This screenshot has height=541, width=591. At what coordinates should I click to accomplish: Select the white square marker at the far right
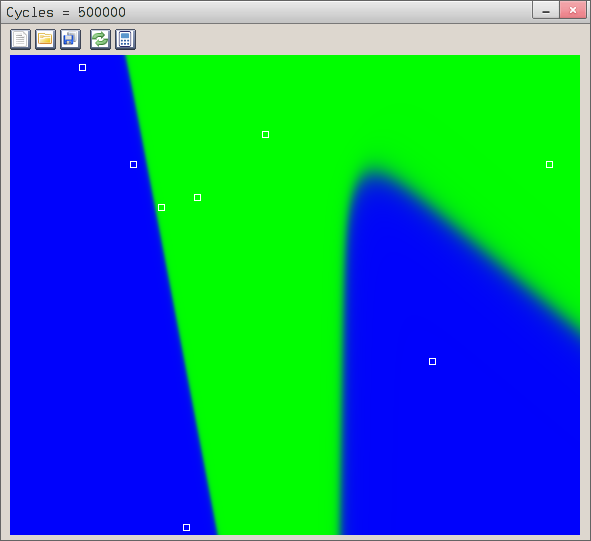(550, 164)
